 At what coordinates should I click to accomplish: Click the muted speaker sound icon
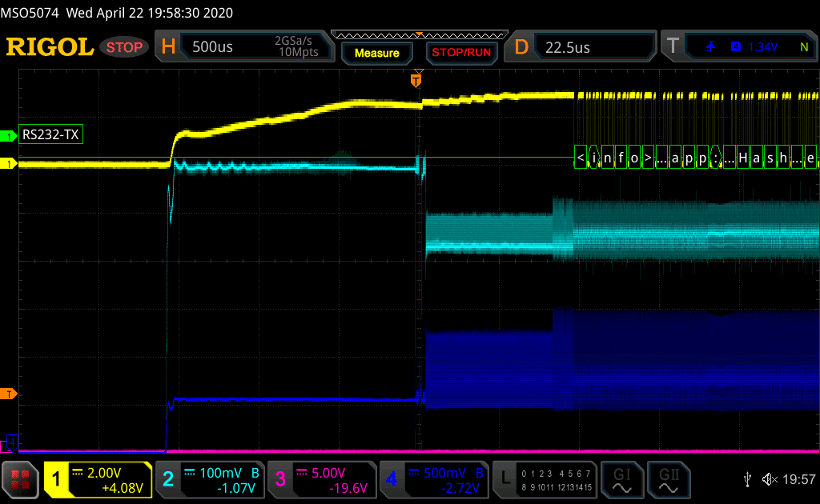pyautogui.click(x=770, y=479)
